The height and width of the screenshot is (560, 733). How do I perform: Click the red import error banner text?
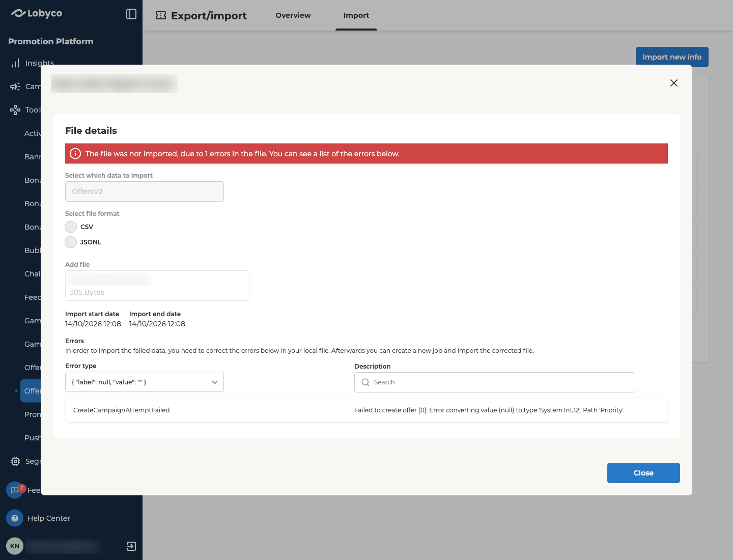[x=242, y=154]
